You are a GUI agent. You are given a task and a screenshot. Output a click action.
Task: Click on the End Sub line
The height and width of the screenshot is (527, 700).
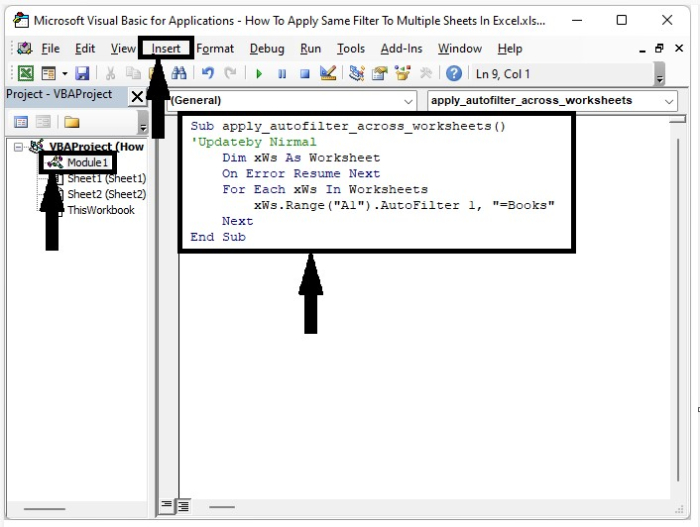click(x=218, y=237)
